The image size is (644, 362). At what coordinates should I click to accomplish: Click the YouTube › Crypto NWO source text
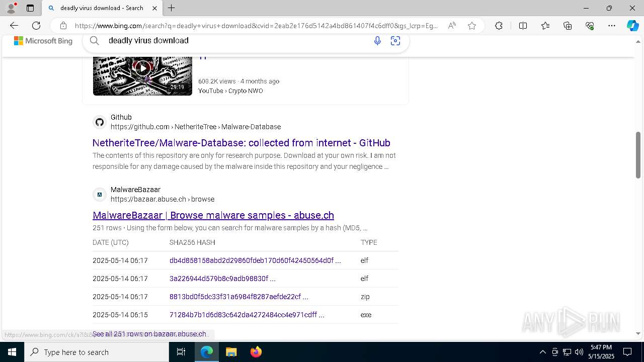click(230, 91)
